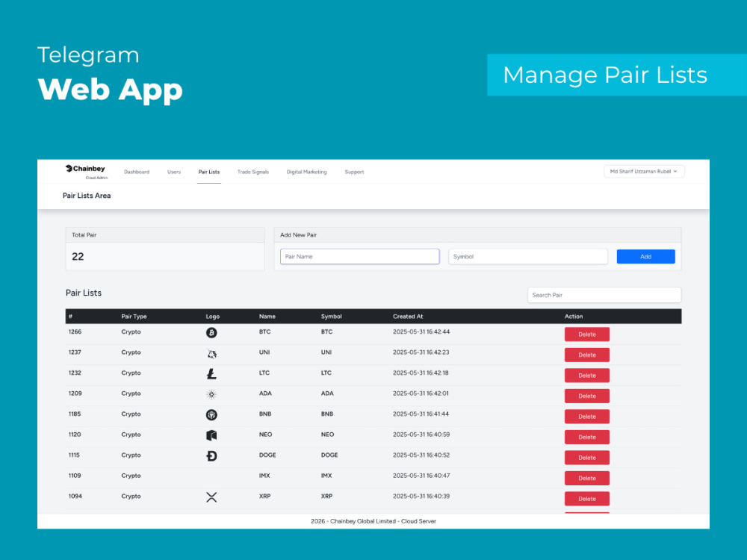Click row ID 1209
The height and width of the screenshot is (560, 747).
coord(75,393)
